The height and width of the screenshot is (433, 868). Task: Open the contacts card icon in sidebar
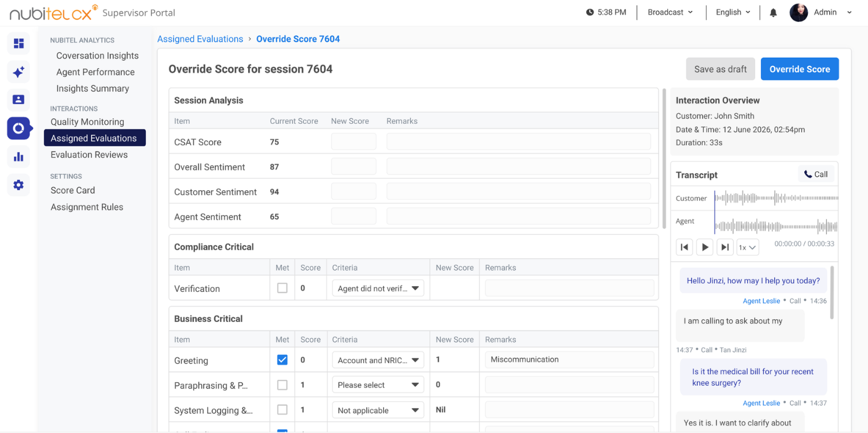click(19, 99)
